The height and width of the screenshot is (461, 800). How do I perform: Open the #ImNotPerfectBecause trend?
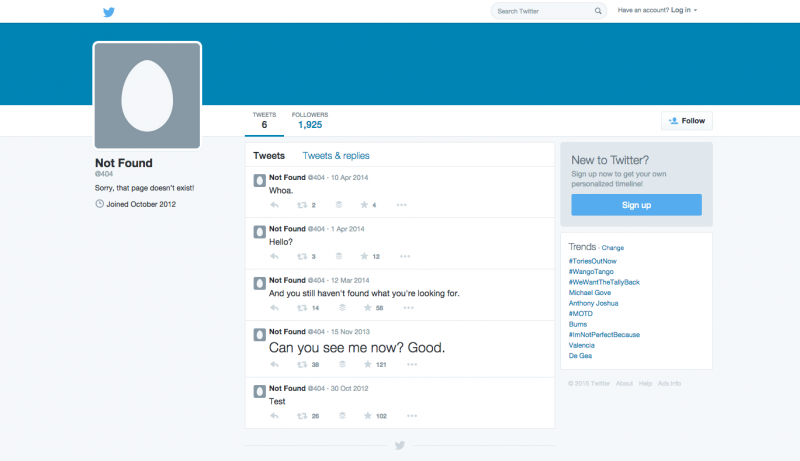tap(604, 335)
